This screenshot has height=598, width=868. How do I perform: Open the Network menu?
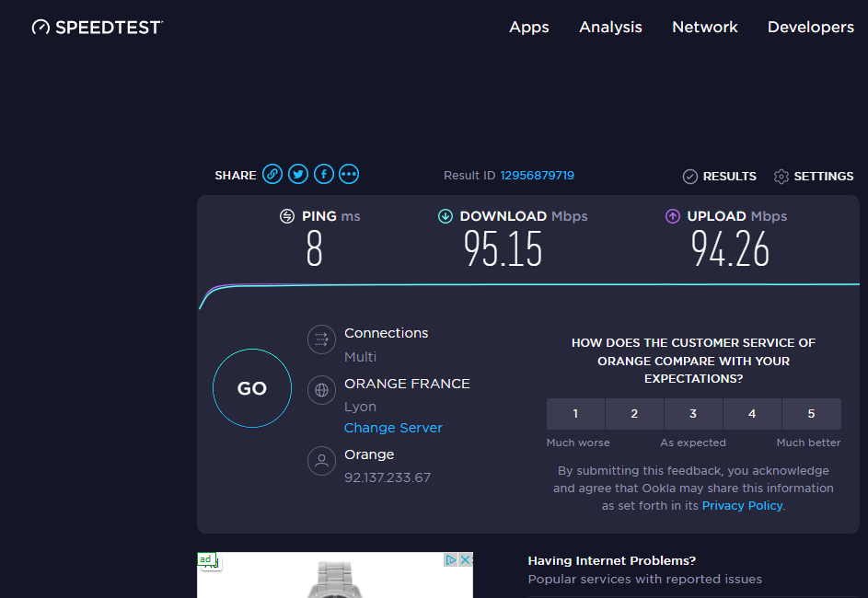[x=704, y=27]
